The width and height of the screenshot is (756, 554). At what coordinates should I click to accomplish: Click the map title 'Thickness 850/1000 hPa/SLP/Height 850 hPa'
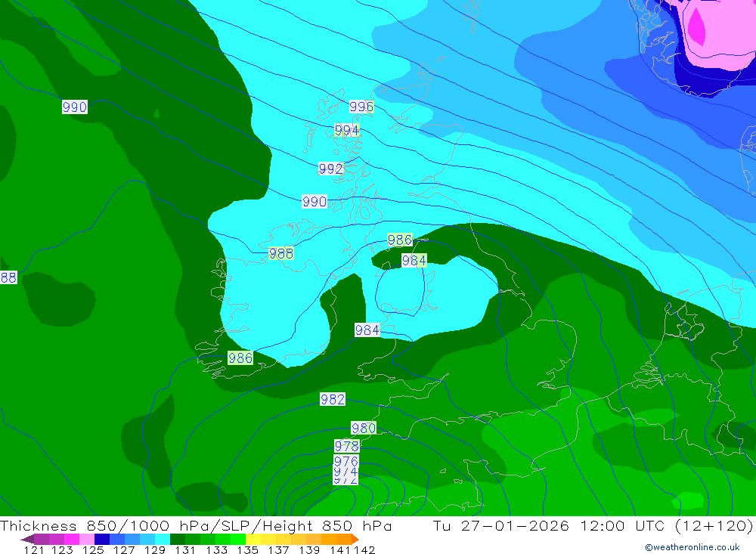click(x=196, y=525)
